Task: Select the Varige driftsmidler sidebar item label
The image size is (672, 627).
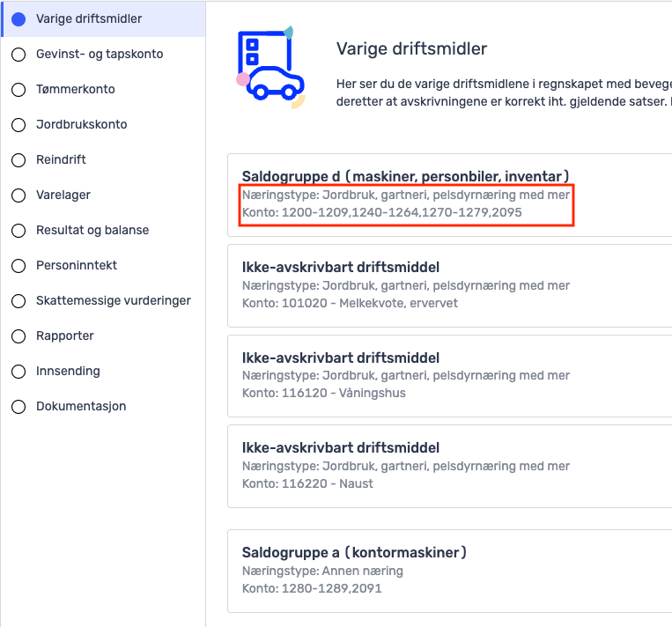Action: coord(89,18)
